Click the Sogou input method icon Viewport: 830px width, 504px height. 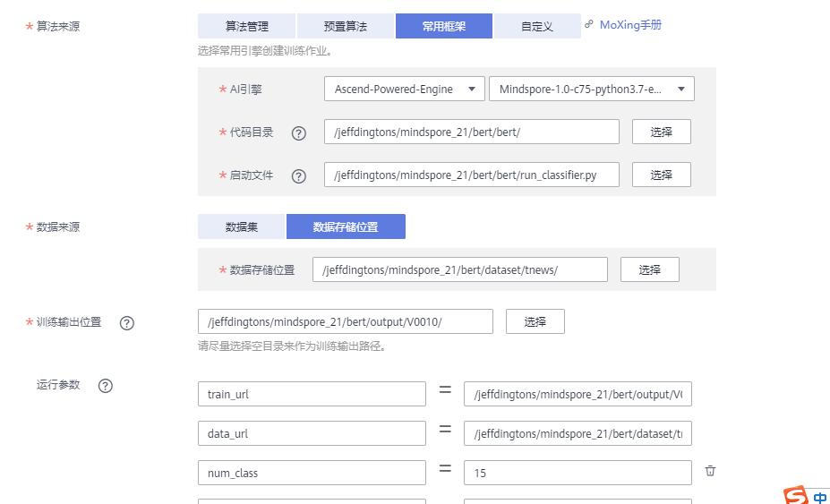click(796, 495)
